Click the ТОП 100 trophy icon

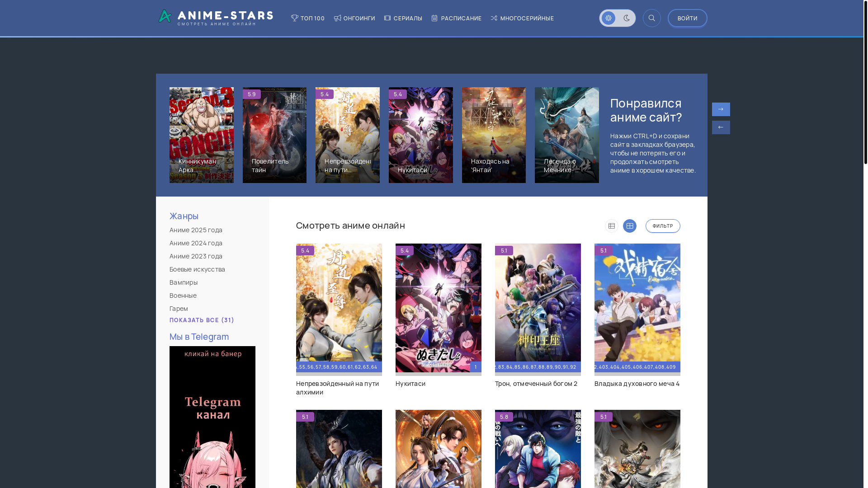click(x=295, y=18)
